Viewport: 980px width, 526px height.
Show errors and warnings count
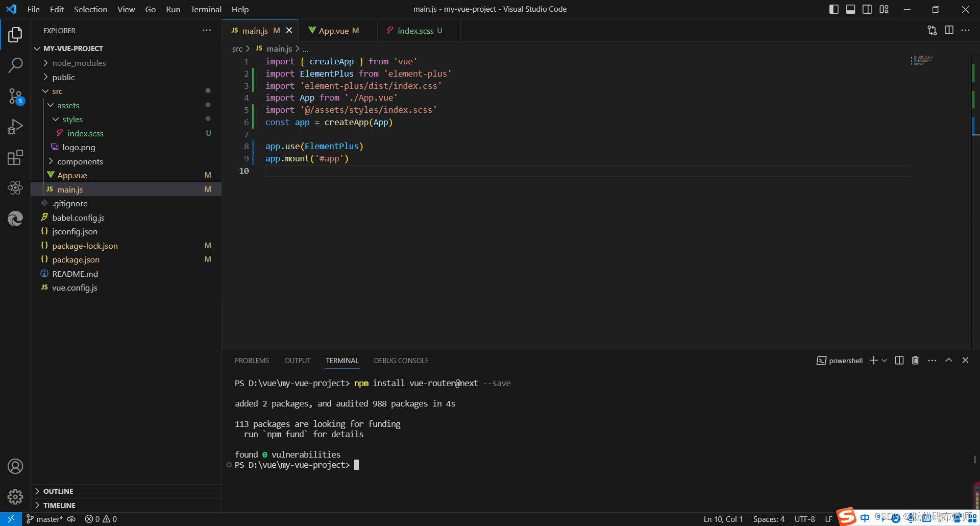coord(101,519)
